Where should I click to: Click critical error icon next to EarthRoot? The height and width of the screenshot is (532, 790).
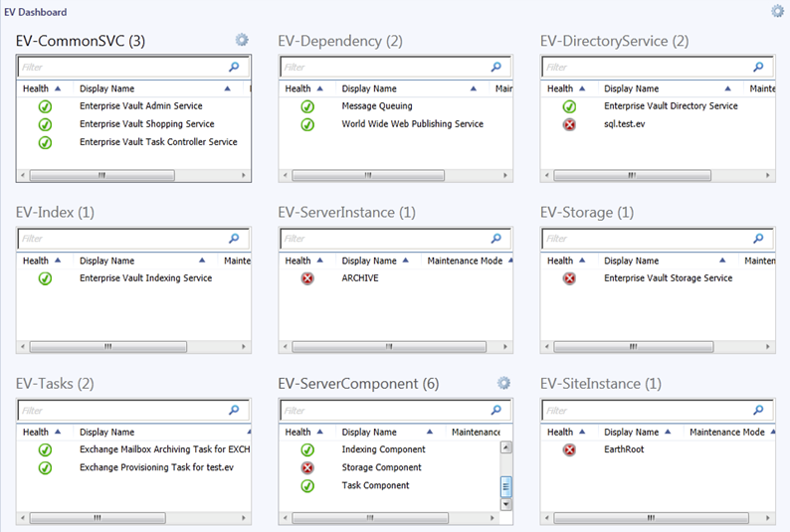tap(569, 449)
